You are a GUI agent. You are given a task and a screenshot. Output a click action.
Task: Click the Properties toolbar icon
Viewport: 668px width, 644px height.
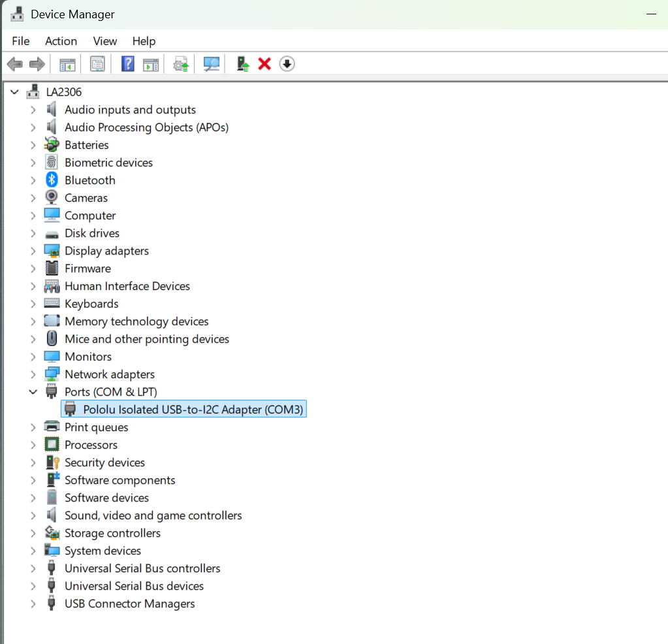pyautogui.click(x=97, y=64)
